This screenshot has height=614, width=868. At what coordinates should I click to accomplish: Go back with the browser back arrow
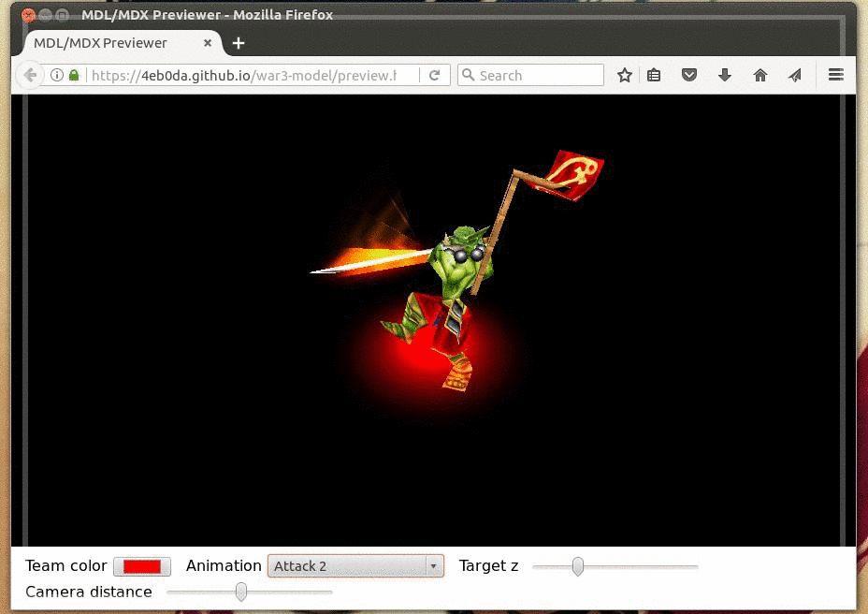pos(31,75)
